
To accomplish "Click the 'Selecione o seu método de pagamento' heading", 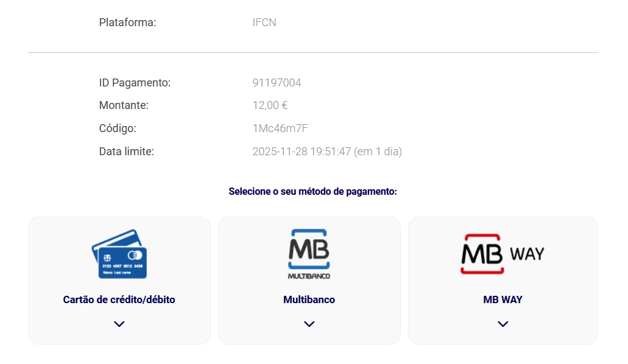I will pyautogui.click(x=312, y=191).
